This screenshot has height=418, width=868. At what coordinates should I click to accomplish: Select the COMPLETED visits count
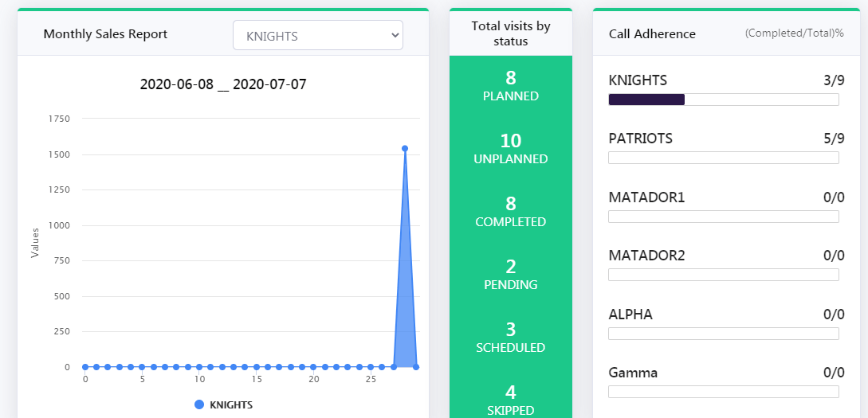pyautogui.click(x=511, y=204)
